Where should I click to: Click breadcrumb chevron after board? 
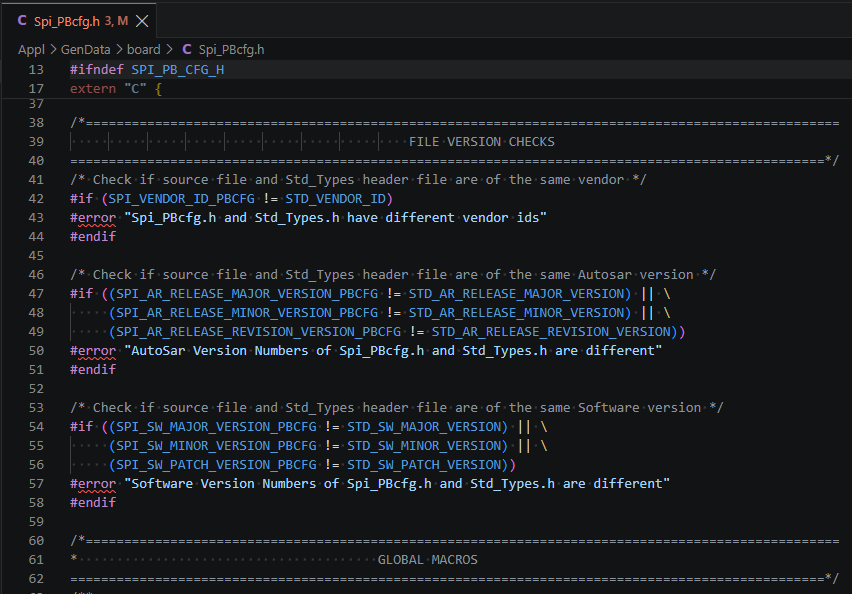click(x=169, y=49)
